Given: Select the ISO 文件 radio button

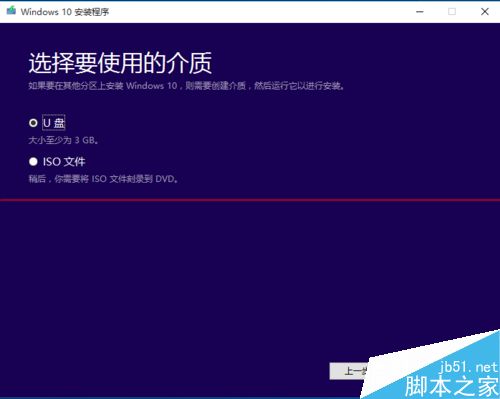Looking at the screenshot, I should pyautogui.click(x=33, y=162).
